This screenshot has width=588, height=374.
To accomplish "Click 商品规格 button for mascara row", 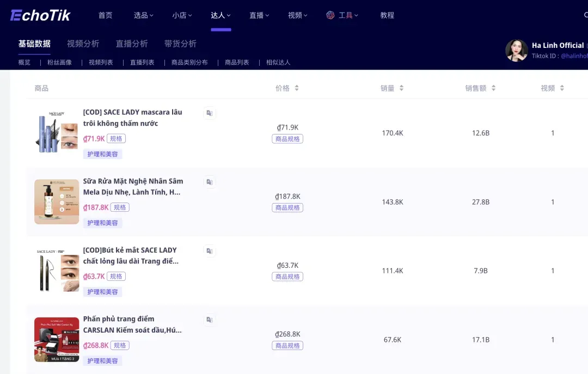I will (x=287, y=139).
